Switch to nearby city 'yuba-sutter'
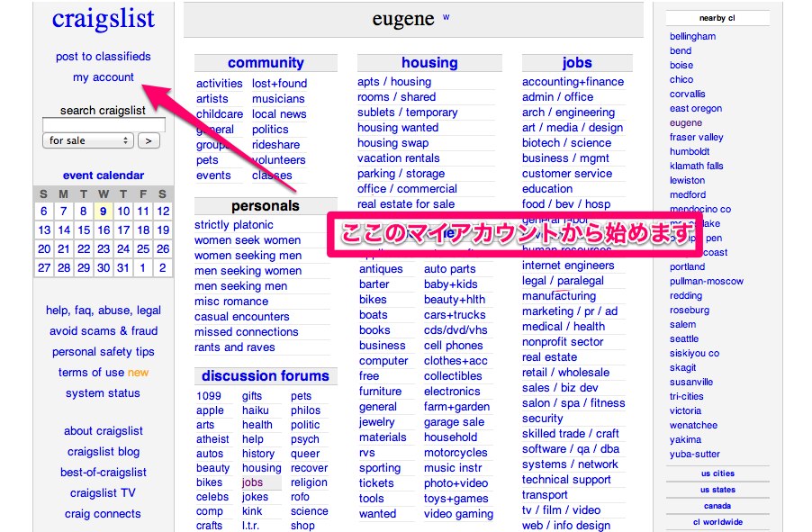The image size is (812, 532). [694, 454]
